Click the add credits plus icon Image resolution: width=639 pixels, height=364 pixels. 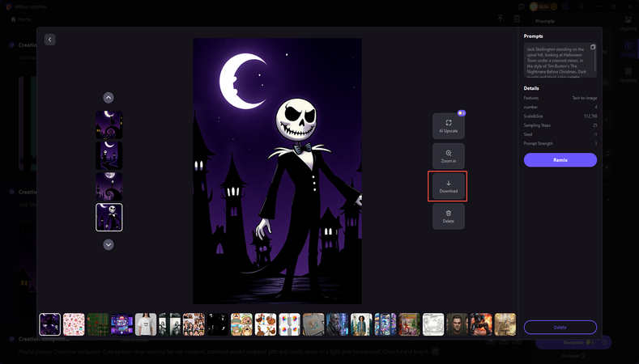pos(553,6)
